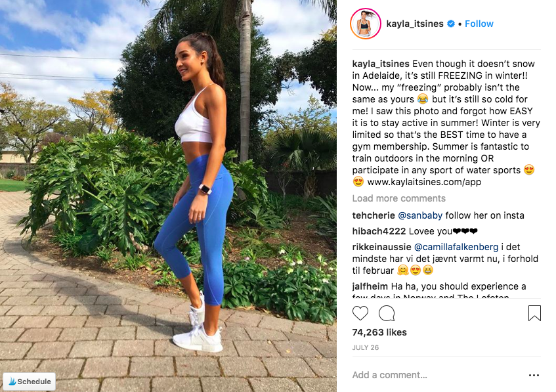
Task: Click kayla_itsines username in the caption
Action: tap(381, 64)
